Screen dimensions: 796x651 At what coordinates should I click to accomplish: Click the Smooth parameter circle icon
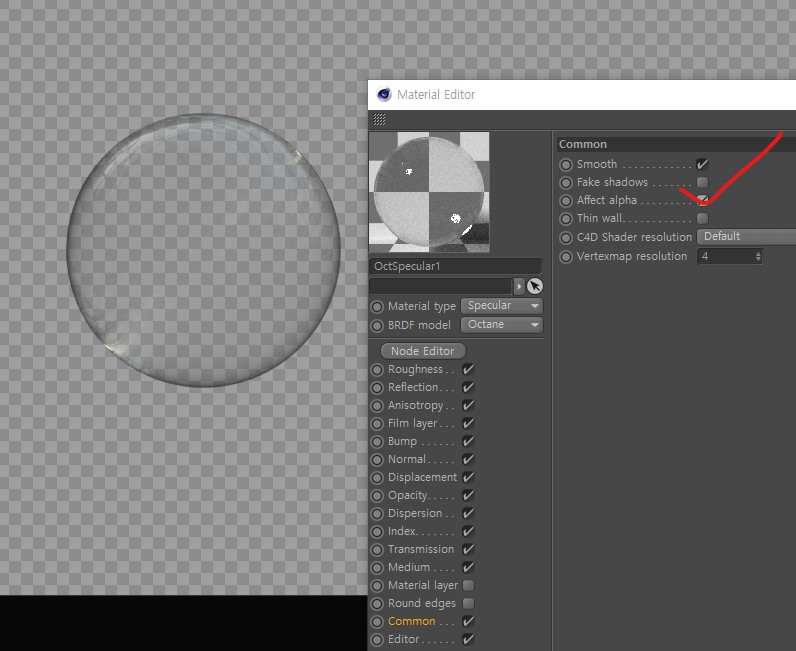(x=566, y=164)
